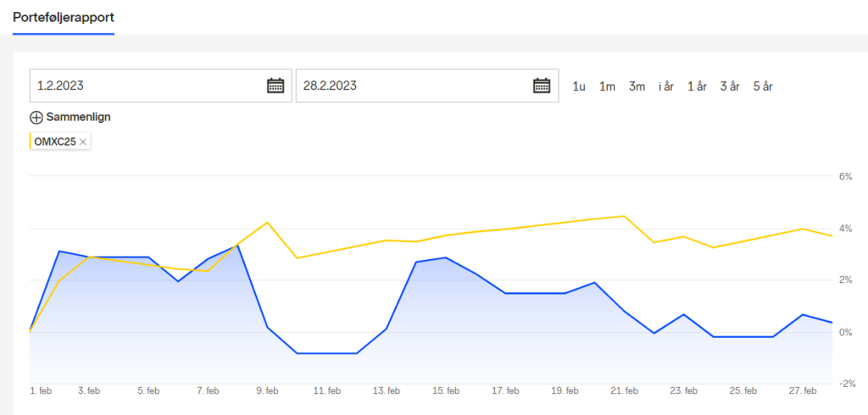Click the -2% axis label

point(847,384)
